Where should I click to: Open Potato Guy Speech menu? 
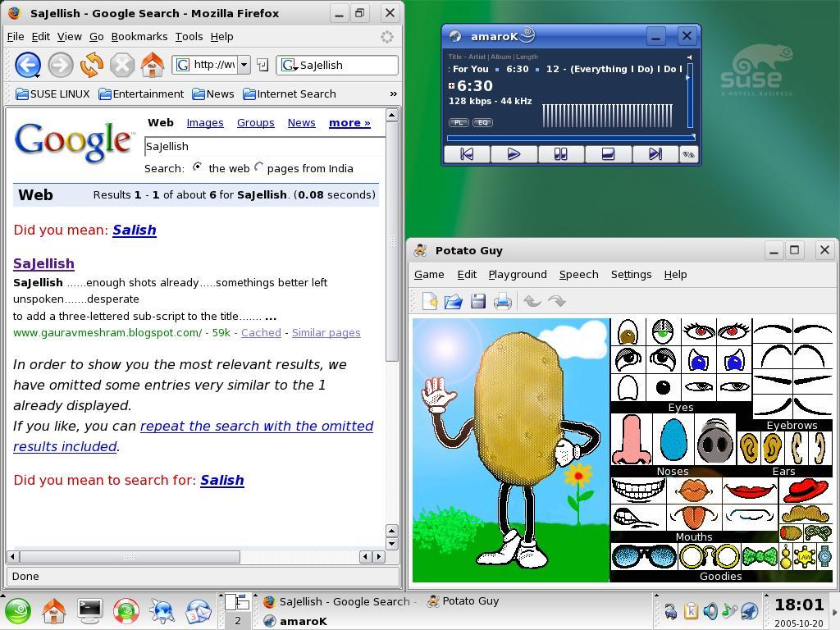578,274
